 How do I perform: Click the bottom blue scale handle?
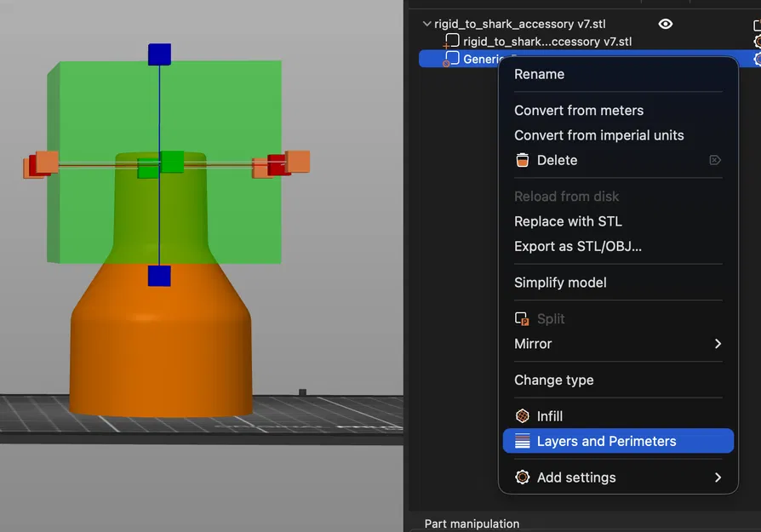tap(159, 276)
